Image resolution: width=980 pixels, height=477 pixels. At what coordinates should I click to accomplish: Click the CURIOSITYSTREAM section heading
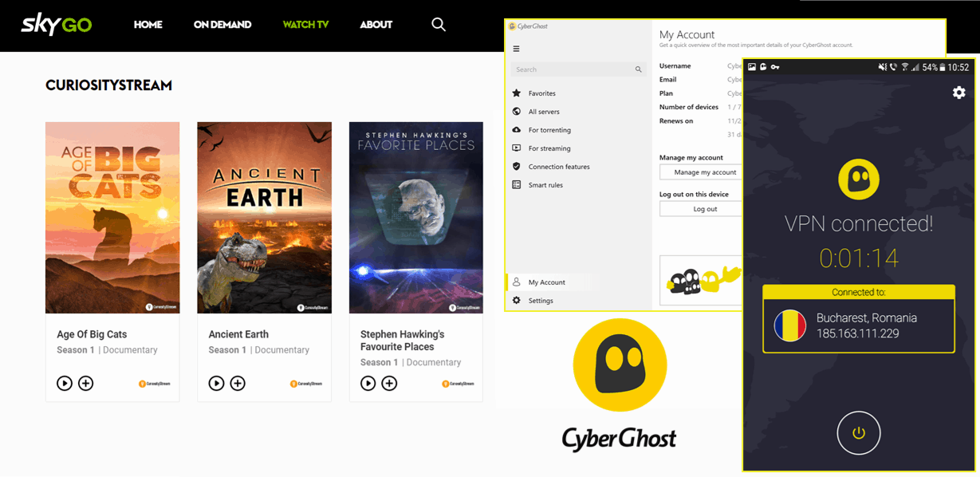click(x=108, y=85)
